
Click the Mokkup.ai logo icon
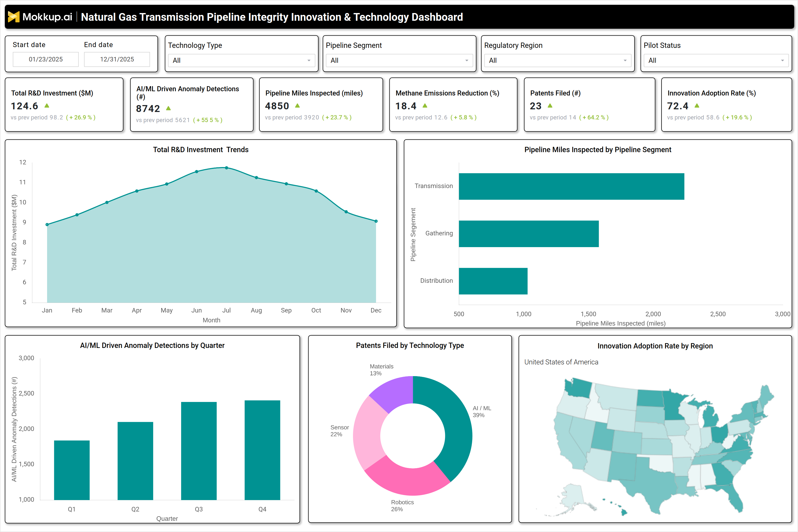pyautogui.click(x=14, y=16)
